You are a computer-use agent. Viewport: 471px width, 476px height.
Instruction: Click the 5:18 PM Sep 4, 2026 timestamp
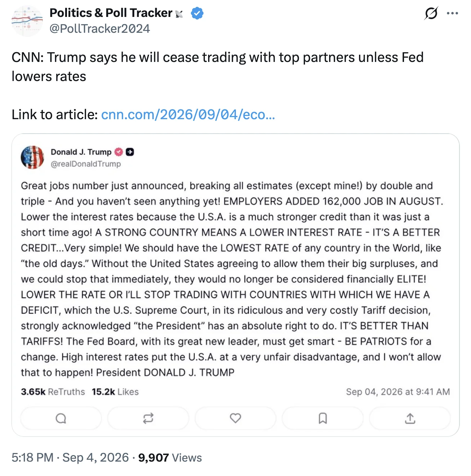click(70, 458)
